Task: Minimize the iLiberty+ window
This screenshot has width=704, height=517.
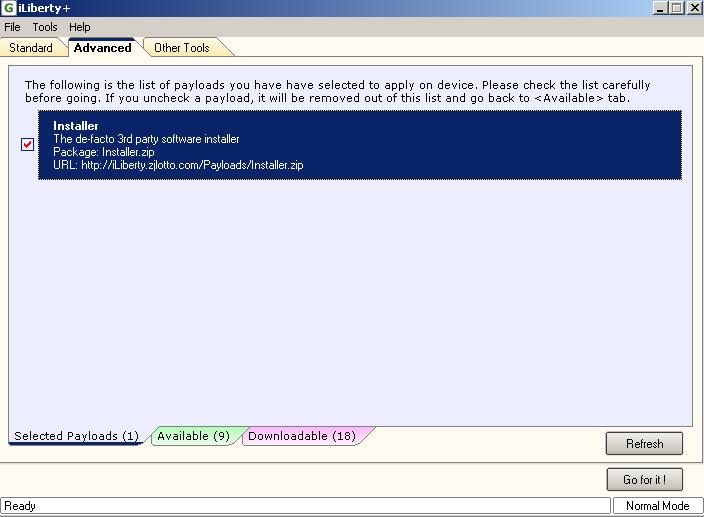Action: (x=661, y=8)
